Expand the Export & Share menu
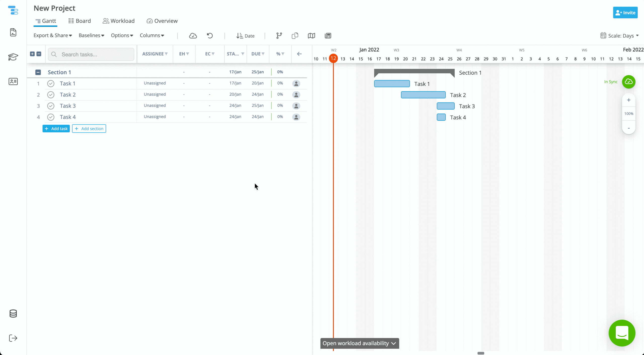This screenshot has width=644, height=355. (x=53, y=35)
